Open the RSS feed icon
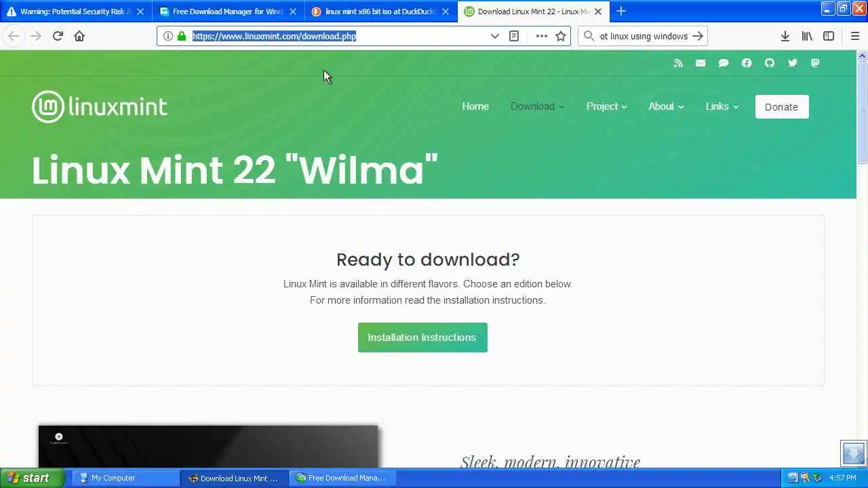The width and height of the screenshot is (868, 488). [x=678, y=63]
